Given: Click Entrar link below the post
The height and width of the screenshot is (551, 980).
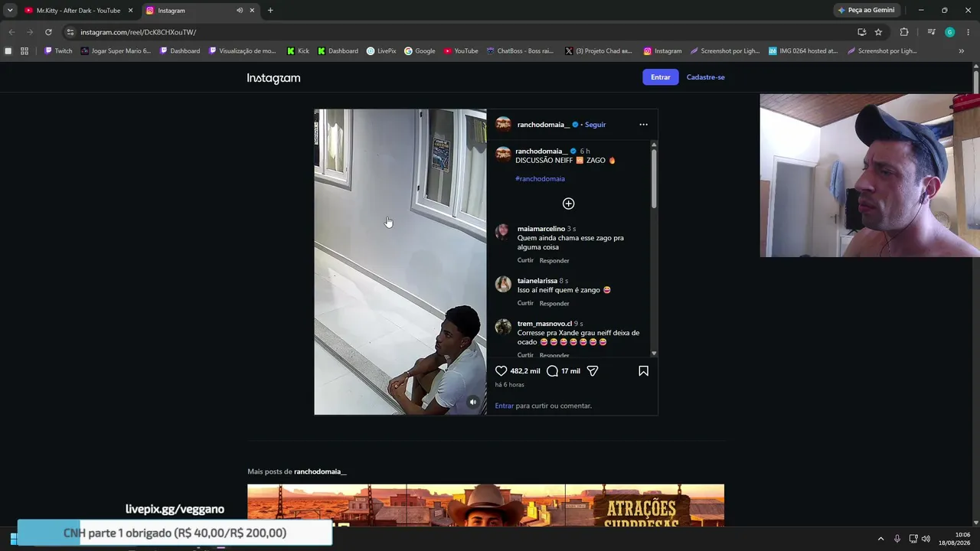Looking at the screenshot, I should 504,406.
